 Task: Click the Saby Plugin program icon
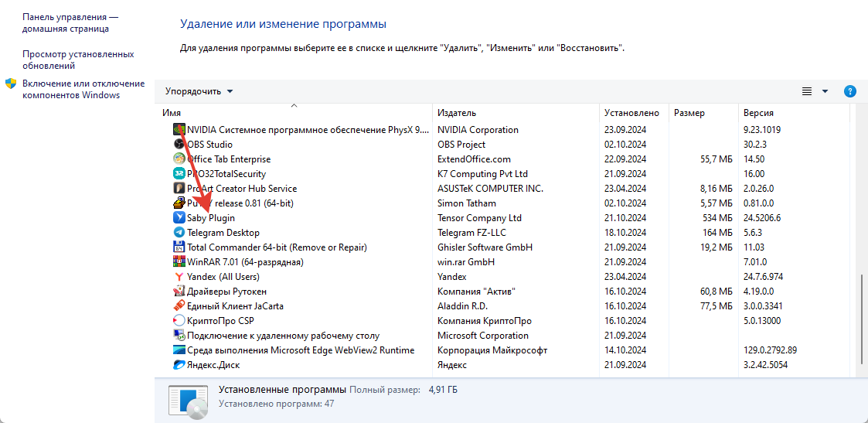[x=179, y=218]
